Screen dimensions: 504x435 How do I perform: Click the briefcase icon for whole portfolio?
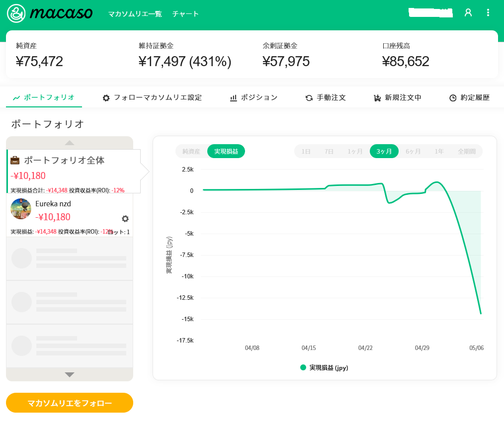(15, 161)
